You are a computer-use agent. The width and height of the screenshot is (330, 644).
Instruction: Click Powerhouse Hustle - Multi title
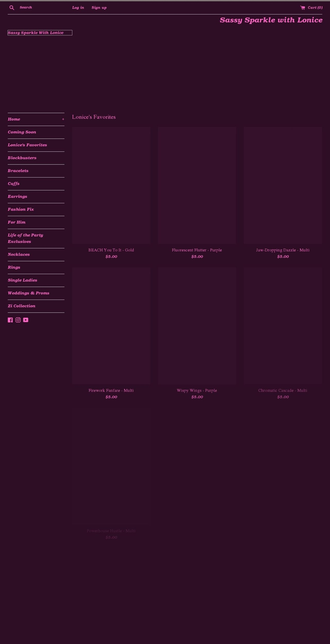111,531
